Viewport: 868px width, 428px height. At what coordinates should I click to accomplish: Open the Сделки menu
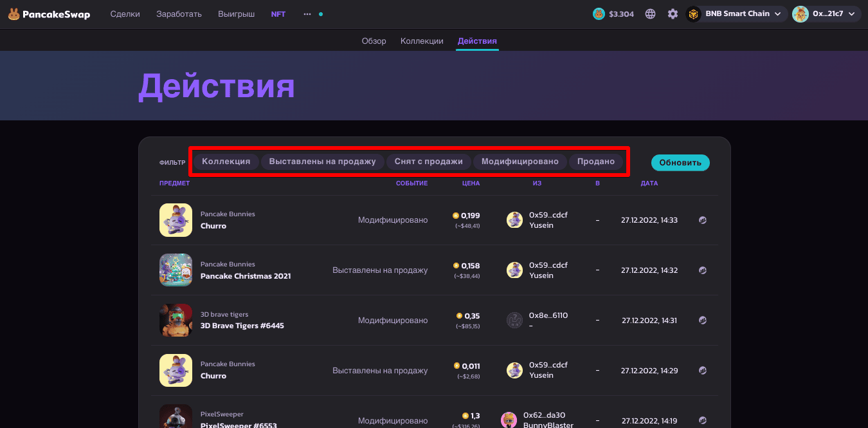pyautogui.click(x=125, y=14)
